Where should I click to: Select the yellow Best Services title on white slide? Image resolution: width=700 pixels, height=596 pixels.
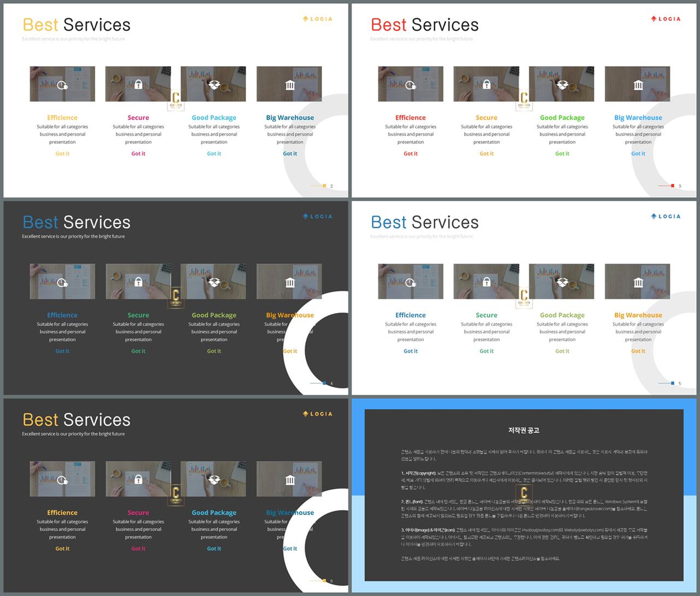[77, 25]
